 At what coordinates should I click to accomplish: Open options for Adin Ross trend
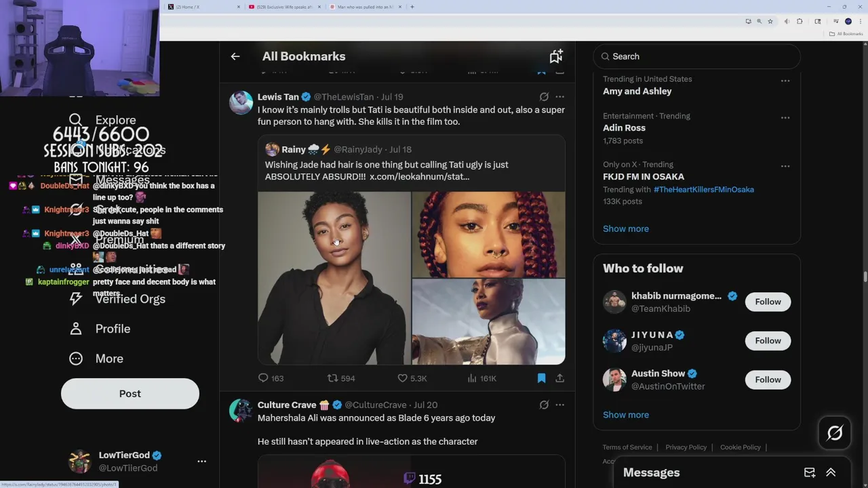[785, 117]
